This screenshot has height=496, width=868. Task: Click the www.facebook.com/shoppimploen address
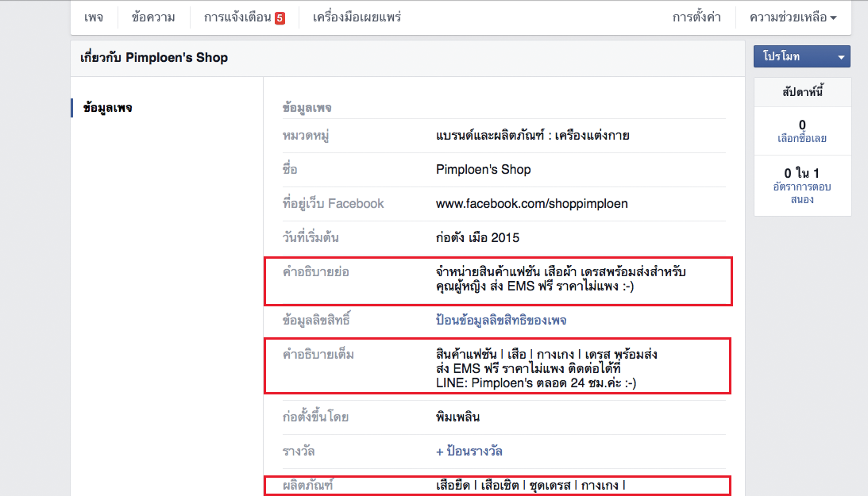531,203
